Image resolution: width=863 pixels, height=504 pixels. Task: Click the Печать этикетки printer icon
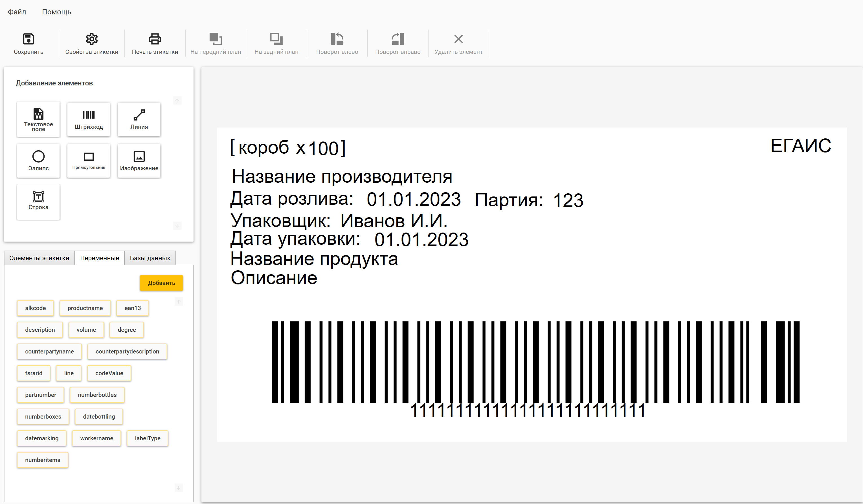[155, 43]
